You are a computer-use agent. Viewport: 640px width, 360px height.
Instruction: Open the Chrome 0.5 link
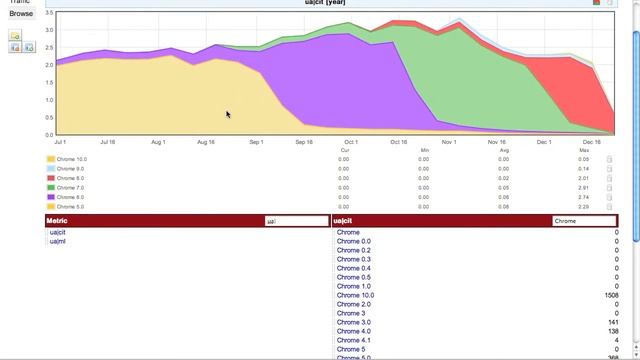pyautogui.click(x=354, y=277)
